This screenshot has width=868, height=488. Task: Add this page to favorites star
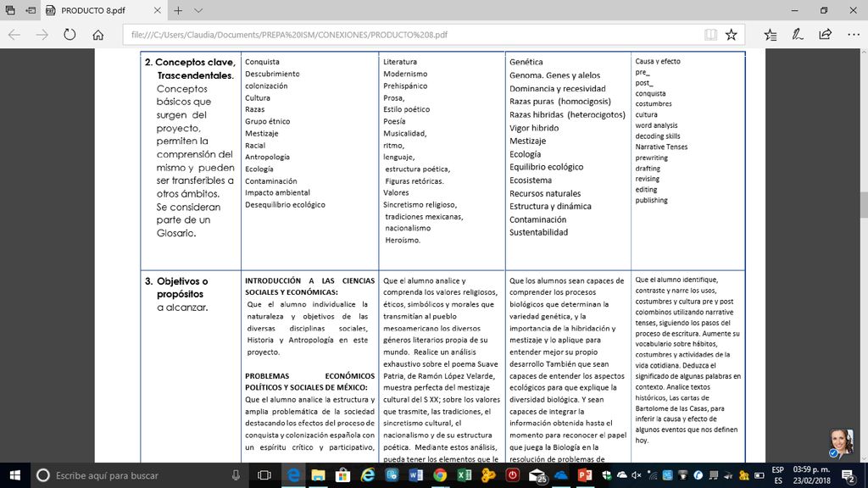[x=732, y=34]
